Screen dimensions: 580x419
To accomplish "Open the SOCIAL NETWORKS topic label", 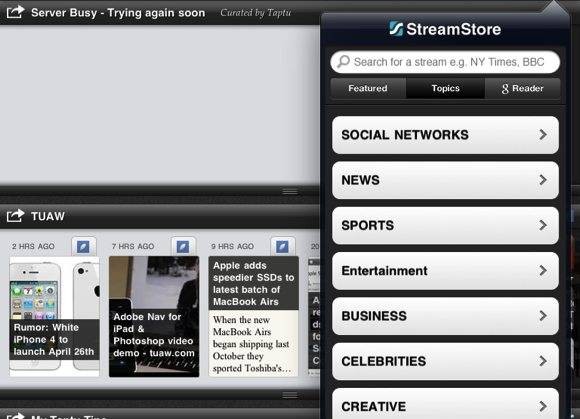I will click(x=405, y=135).
